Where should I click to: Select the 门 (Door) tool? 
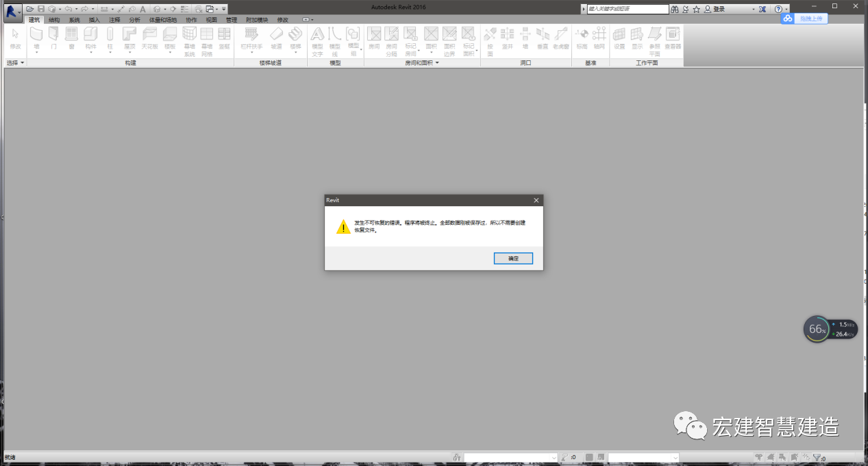coord(54,38)
